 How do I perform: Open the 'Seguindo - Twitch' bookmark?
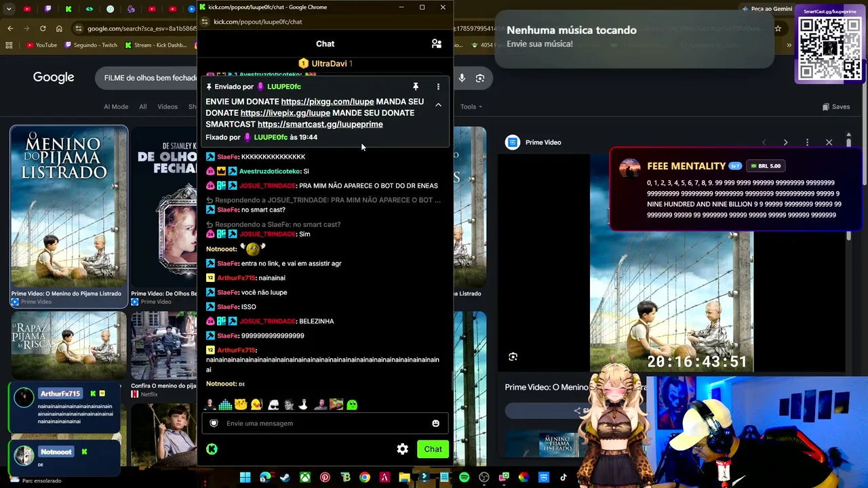click(x=91, y=45)
